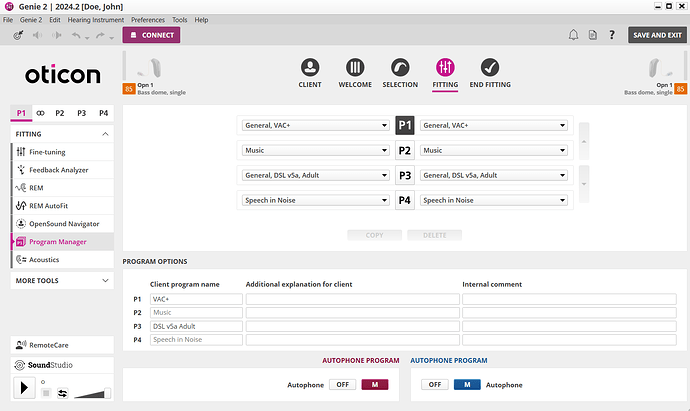
Task: Select the P2 program button
Action: (405, 150)
